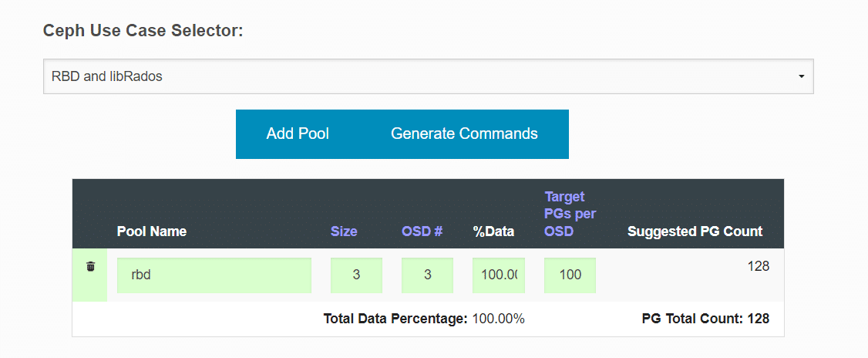
Task: Click the Size column header link
Action: pyautogui.click(x=344, y=231)
